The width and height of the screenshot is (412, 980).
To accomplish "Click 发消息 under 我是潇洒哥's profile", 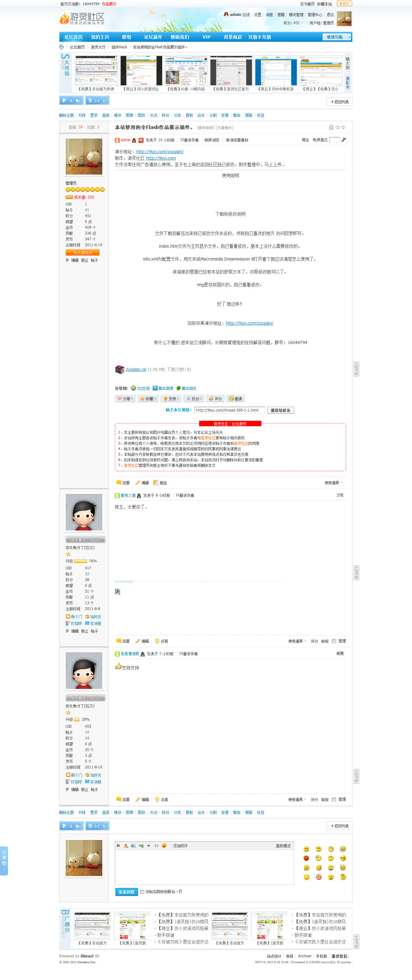I will click(93, 782).
